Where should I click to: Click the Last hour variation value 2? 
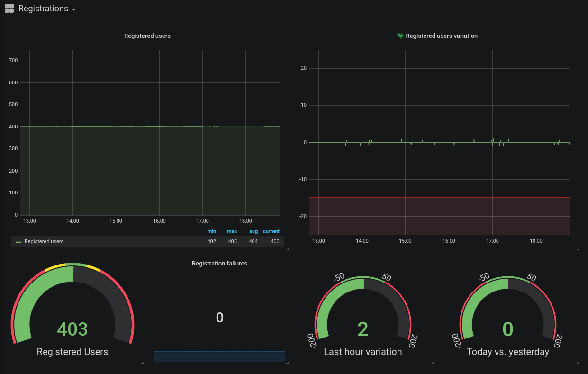pos(363,329)
